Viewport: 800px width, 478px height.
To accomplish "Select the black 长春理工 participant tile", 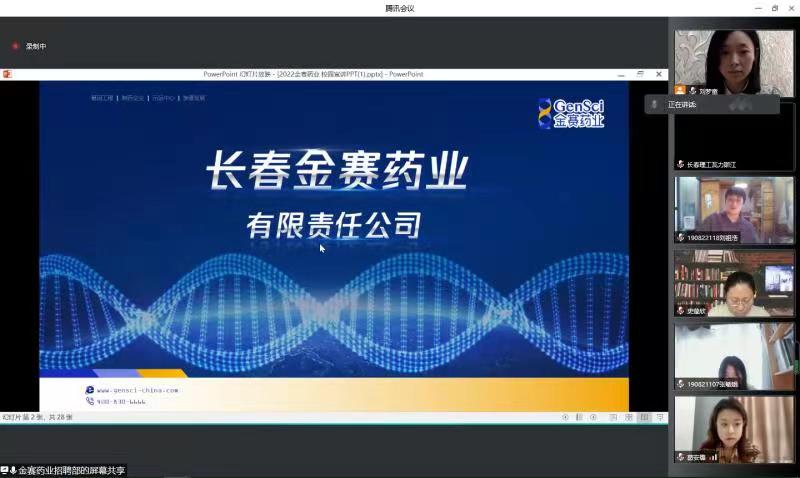I will 734,137.
